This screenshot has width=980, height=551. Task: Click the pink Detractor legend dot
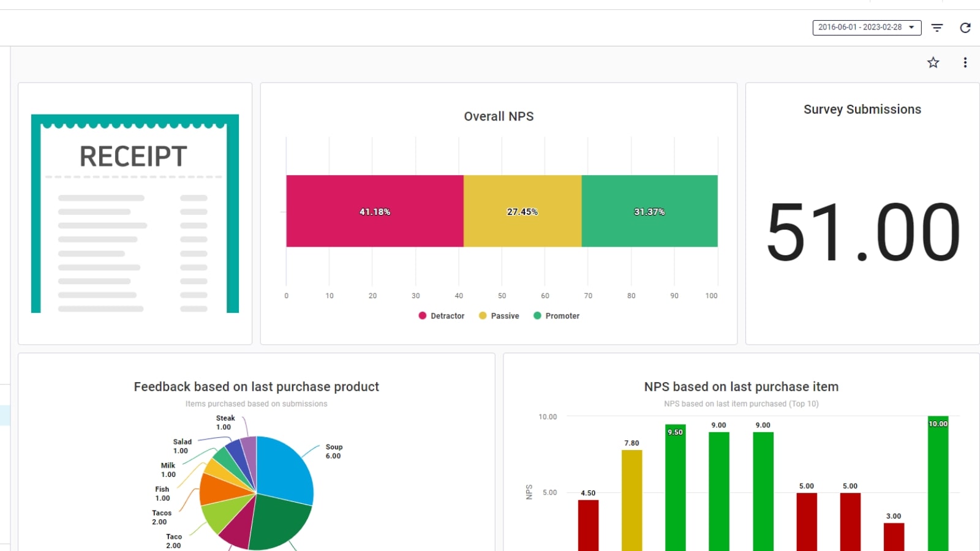pyautogui.click(x=422, y=315)
